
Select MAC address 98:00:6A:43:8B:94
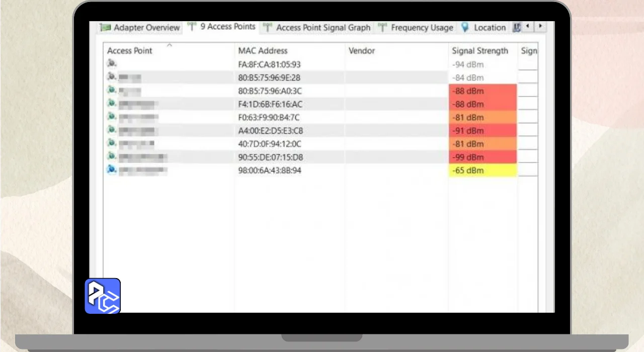(x=270, y=170)
